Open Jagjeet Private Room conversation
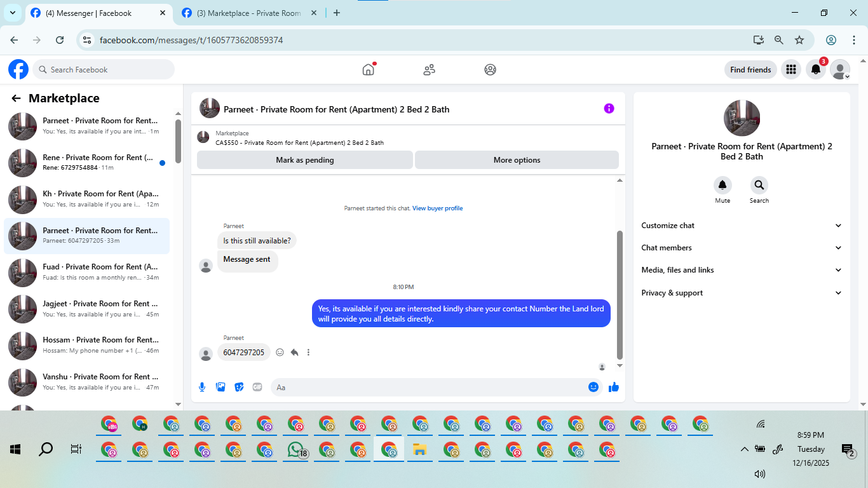This screenshot has width=868, height=488. click(x=87, y=309)
